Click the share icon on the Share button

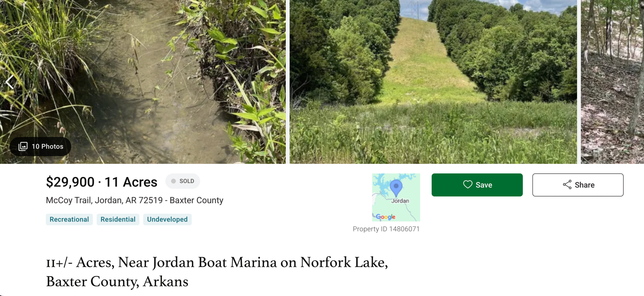567,185
